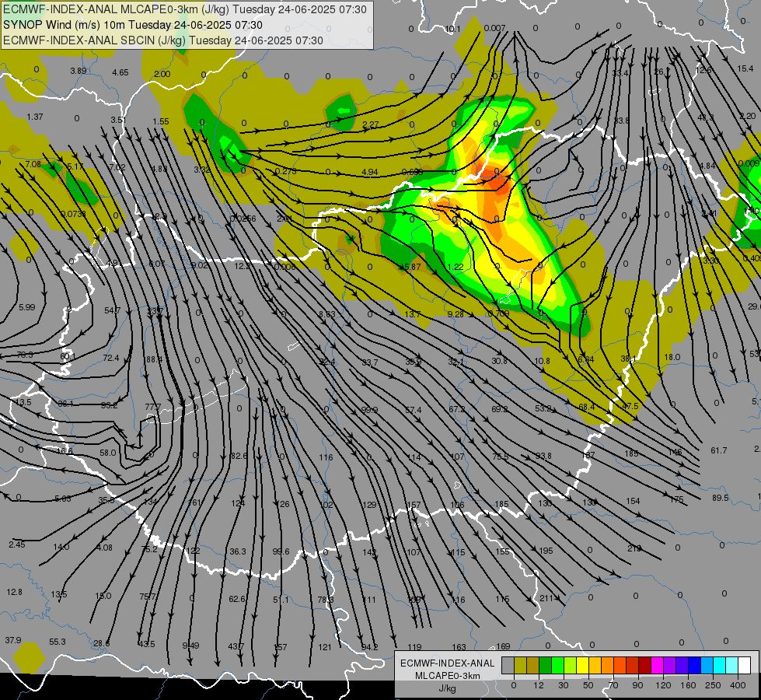
Task: Click the map value 99.9
Action: (370, 410)
